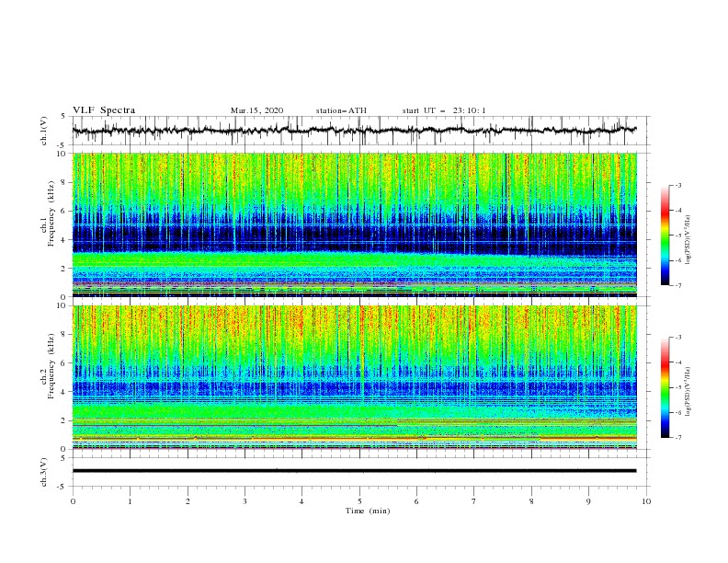The height and width of the screenshot is (563, 728).
Task: Click the time axis tick label "0"
Action: tap(73, 501)
